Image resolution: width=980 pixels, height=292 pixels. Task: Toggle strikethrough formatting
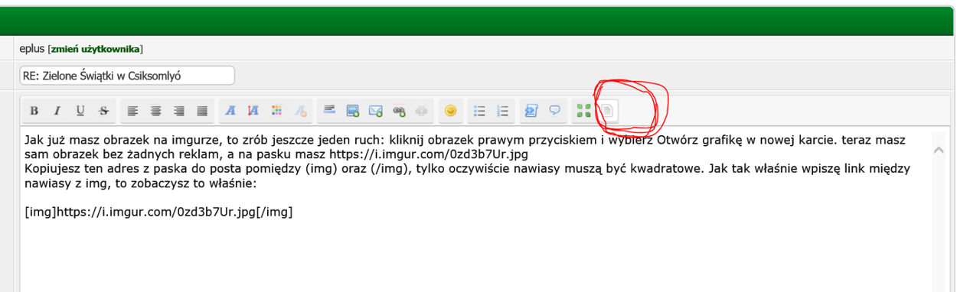[x=104, y=111]
